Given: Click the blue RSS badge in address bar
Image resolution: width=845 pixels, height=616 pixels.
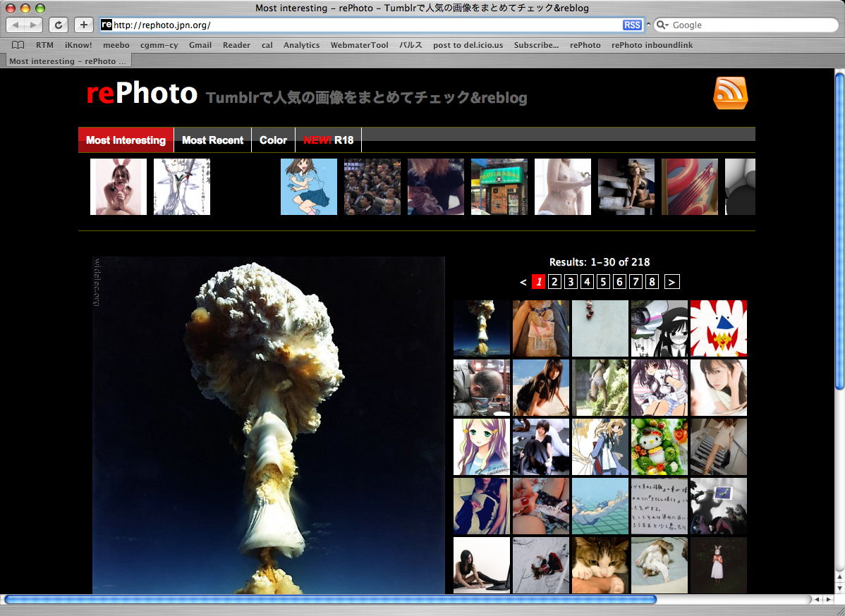Looking at the screenshot, I should tap(631, 25).
